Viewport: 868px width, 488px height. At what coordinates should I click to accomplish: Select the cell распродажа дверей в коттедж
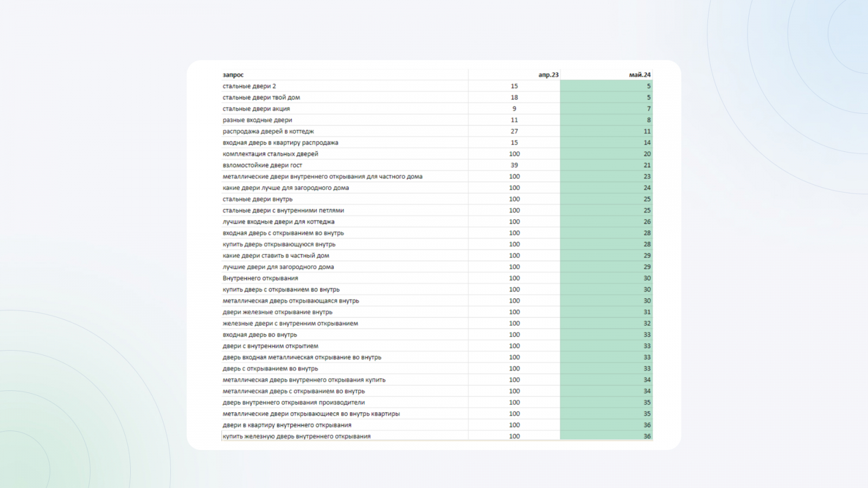click(344, 131)
